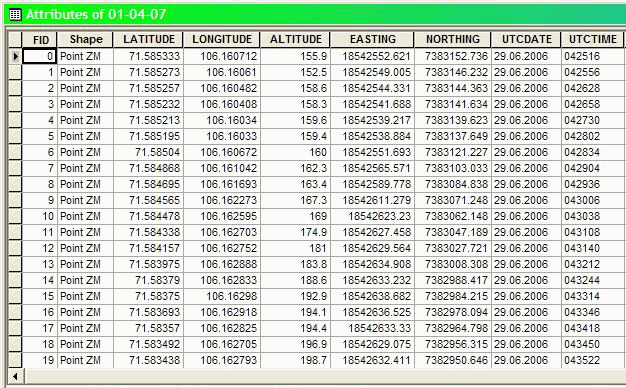Click latitude value 71.583438

click(x=154, y=360)
